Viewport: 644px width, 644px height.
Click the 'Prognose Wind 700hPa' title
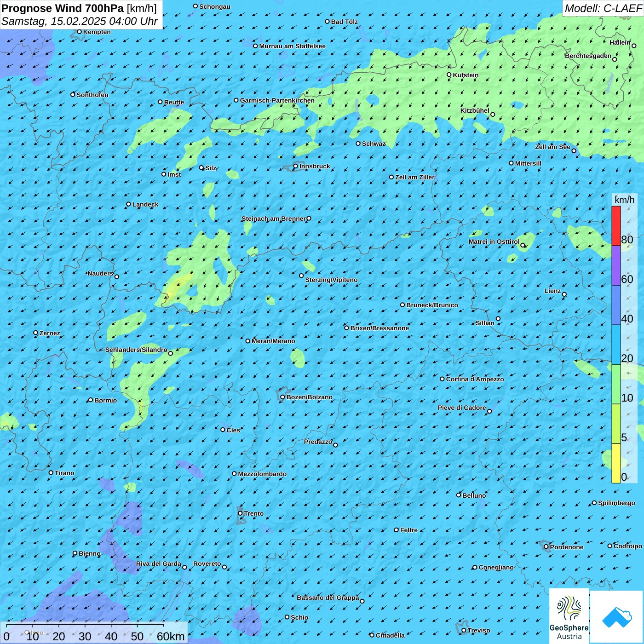63,8
